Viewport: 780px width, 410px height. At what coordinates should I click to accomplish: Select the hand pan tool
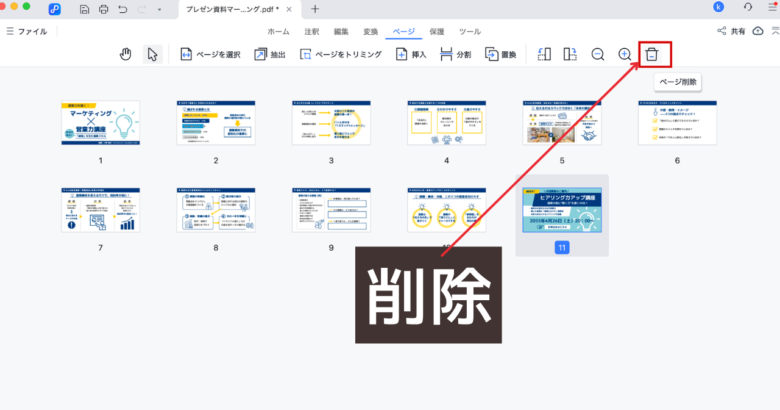tap(126, 54)
